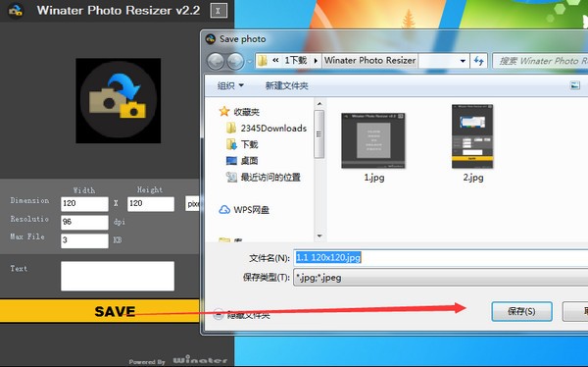This screenshot has height=367, width=588.
Task: Click the down arrow of navigation scrollbar
Action: click(319, 236)
